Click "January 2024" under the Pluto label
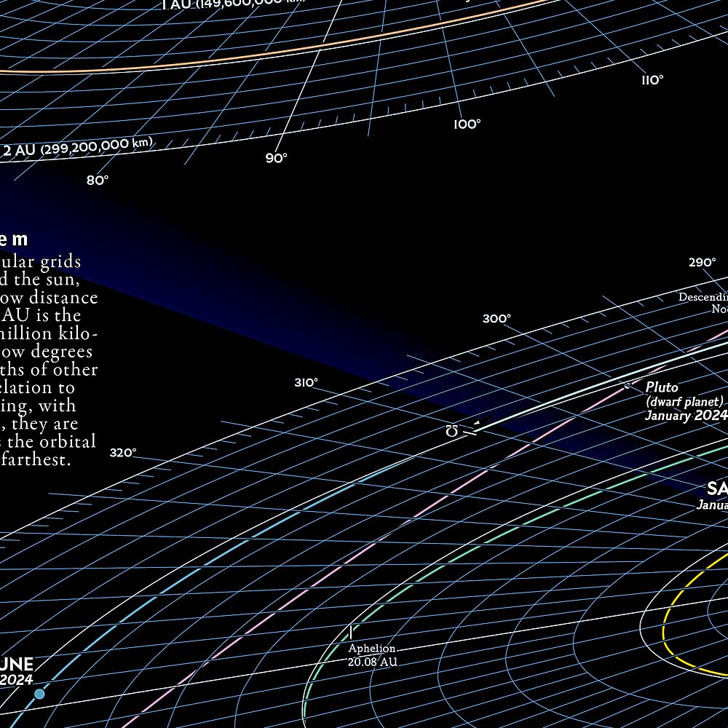Viewport: 728px width, 728px height. click(x=686, y=415)
